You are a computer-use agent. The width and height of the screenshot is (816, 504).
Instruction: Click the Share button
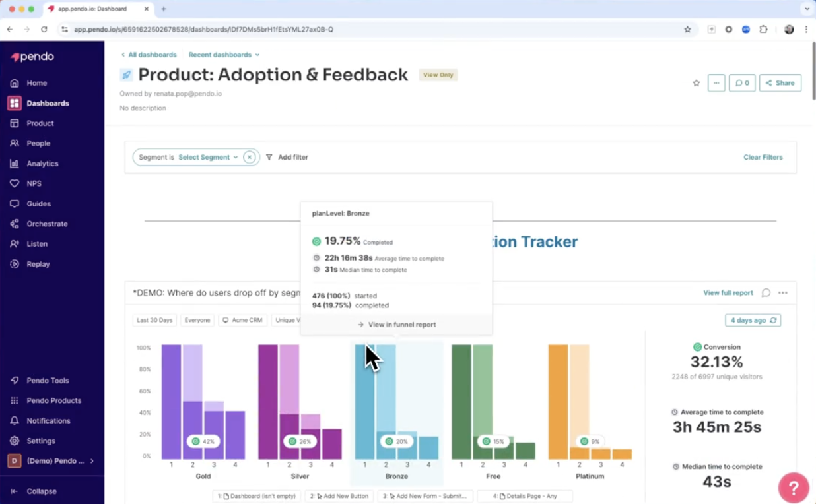point(780,83)
